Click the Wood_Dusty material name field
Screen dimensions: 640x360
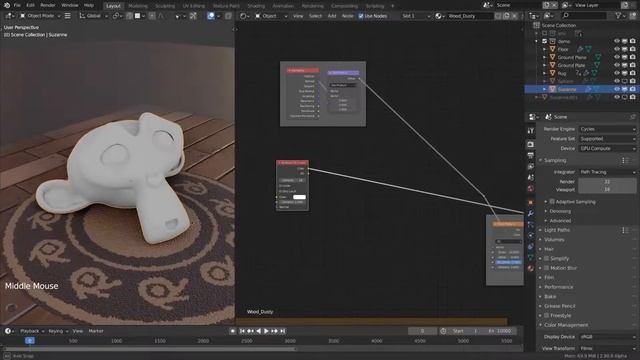470,16
